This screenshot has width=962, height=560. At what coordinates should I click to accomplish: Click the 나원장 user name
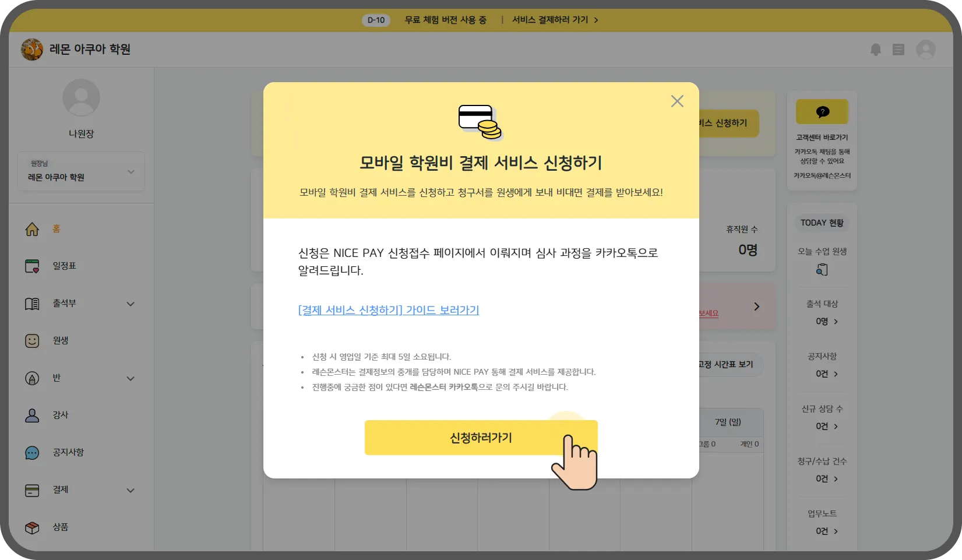click(81, 133)
